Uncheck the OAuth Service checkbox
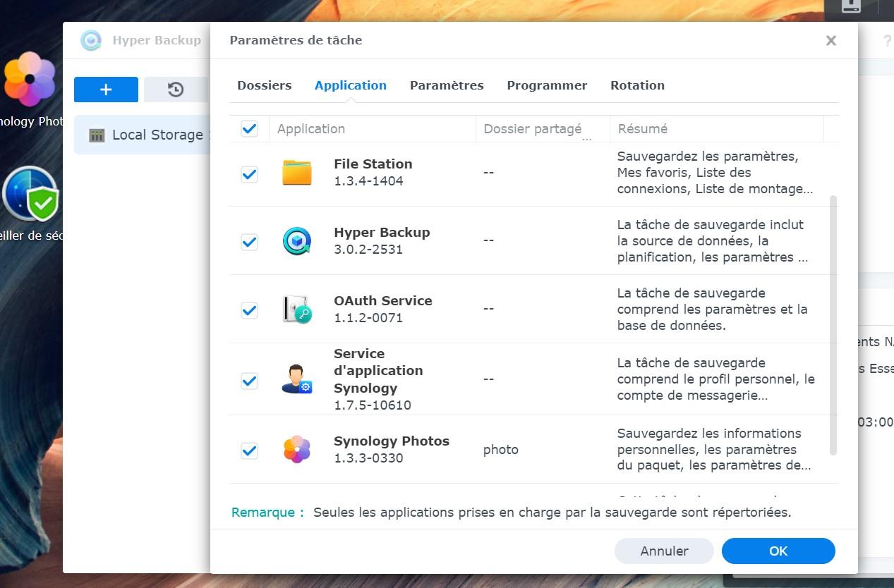This screenshot has width=894, height=588. 249,310
